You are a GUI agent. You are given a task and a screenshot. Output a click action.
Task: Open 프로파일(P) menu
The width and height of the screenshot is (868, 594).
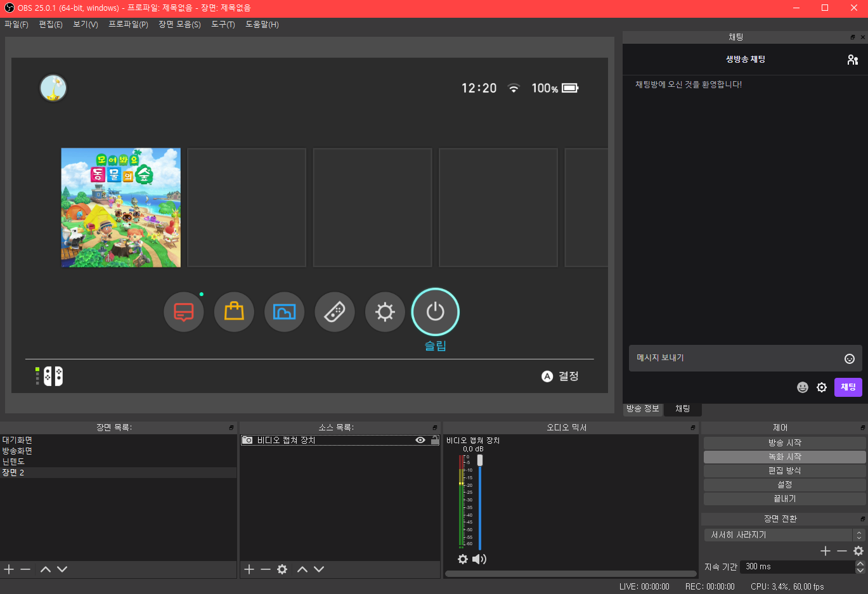coord(128,25)
